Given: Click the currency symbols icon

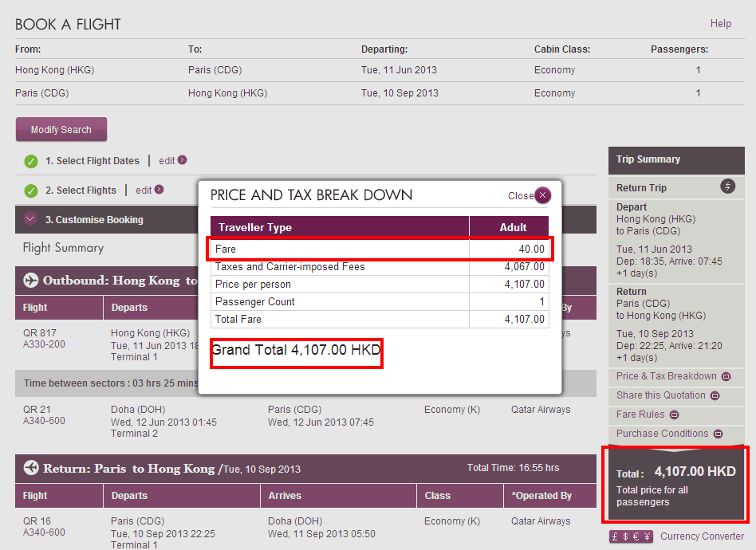Looking at the screenshot, I should point(632,536).
